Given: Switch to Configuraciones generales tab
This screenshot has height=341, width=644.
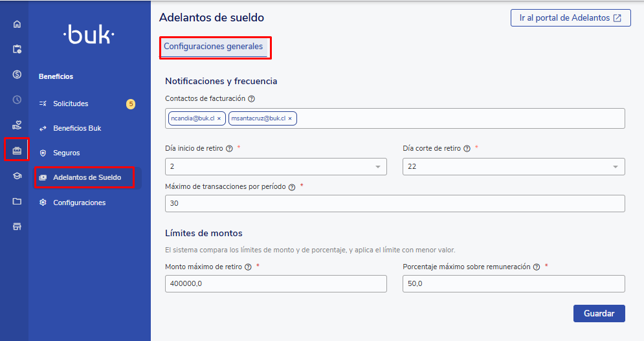Looking at the screenshot, I should pyautogui.click(x=214, y=47).
